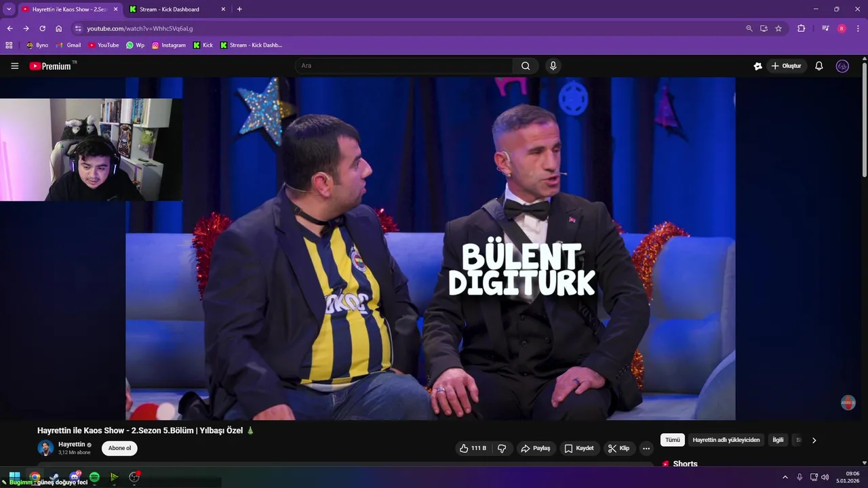Open the Chrome apps grid shortcut
This screenshot has height=488, width=868.
point(9,45)
